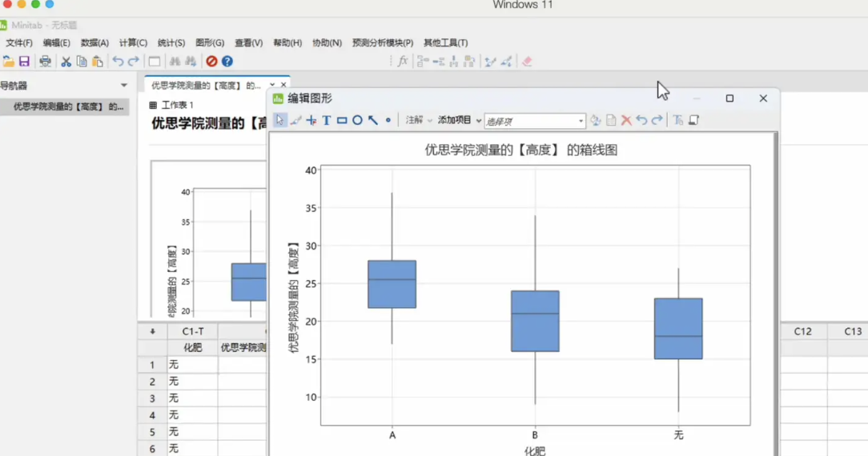Click the chart title 优思学院测量的【高度】的箱线图

tap(521, 150)
